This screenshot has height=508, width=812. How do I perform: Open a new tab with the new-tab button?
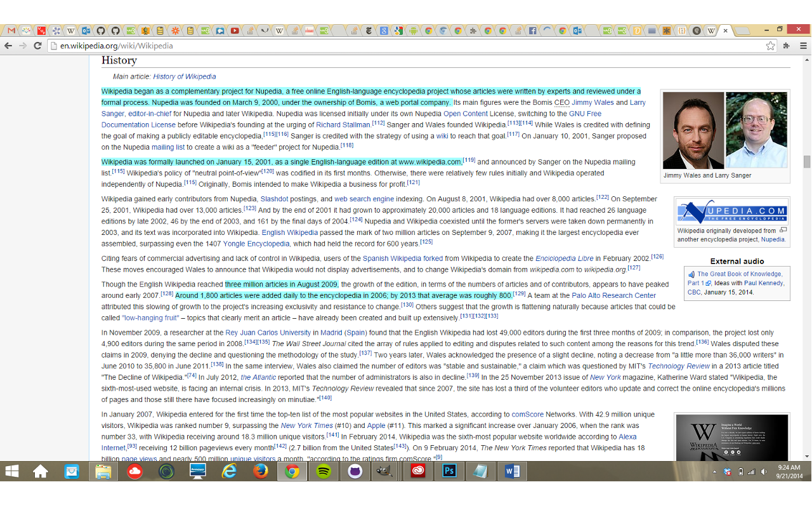click(x=742, y=30)
